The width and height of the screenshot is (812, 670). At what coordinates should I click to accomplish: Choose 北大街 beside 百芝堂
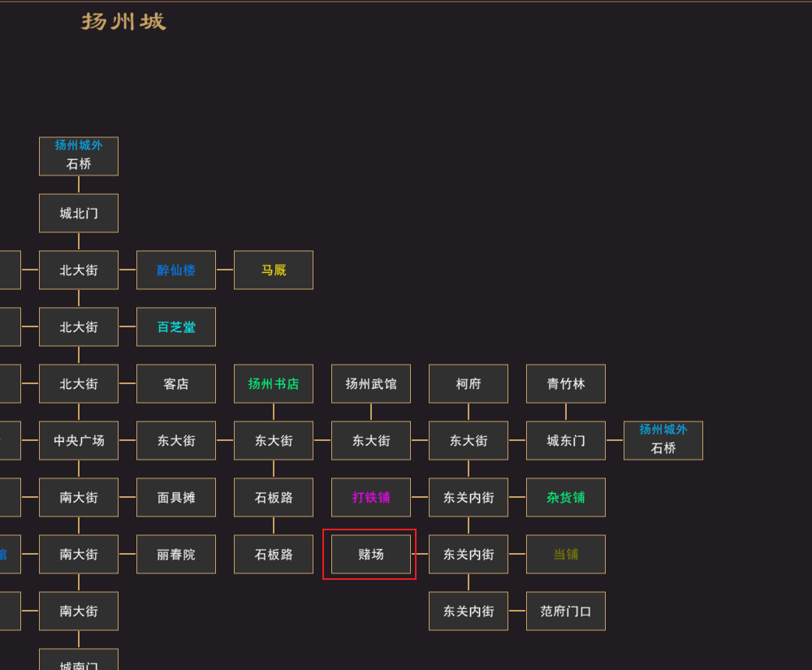click(79, 327)
